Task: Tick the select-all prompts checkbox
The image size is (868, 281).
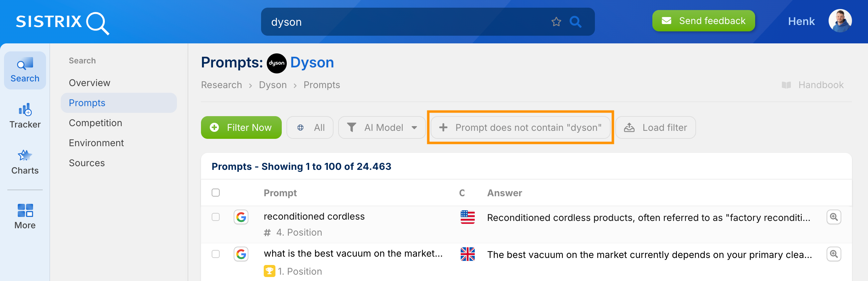Action: [x=216, y=193]
